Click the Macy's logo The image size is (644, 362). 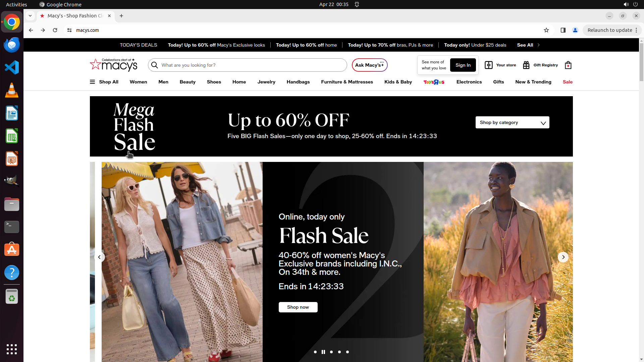(114, 65)
